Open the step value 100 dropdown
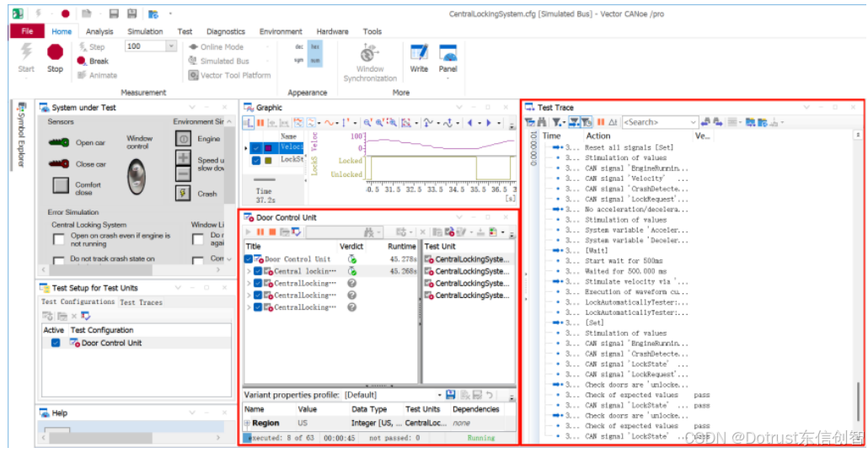Image resolution: width=868 pixels, height=453 pixels. [x=171, y=46]
